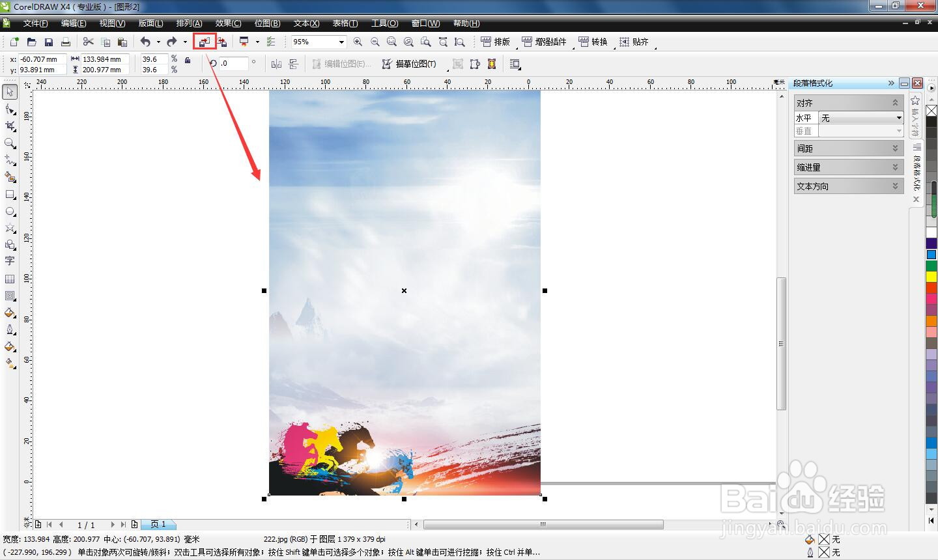Expand the 文本方向 section
This screenshot has width=938, height=560.
point(895,186)
